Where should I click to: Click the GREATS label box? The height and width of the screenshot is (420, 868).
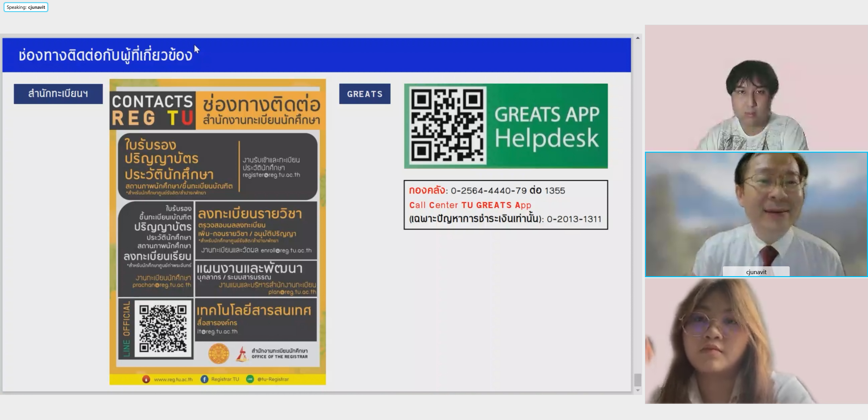[365, 94]
